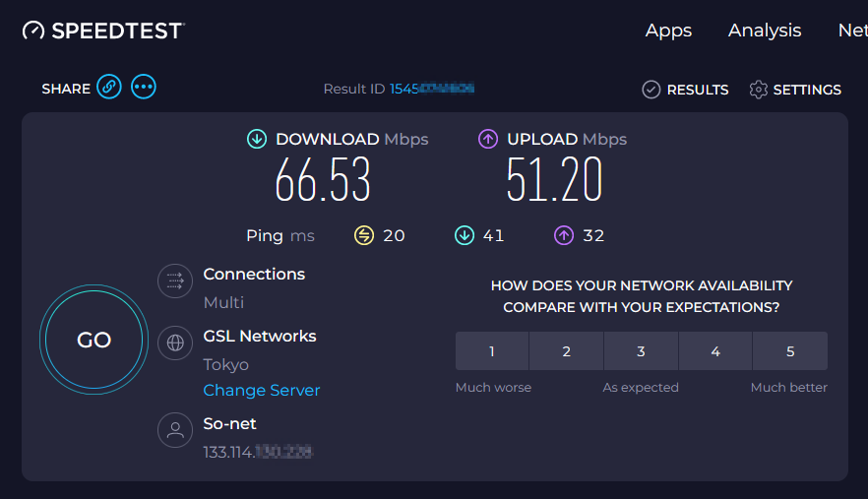868x499 pixels.
Task: Click the upload latency icon
Action: pyautogui.click(x=564, y=235)
